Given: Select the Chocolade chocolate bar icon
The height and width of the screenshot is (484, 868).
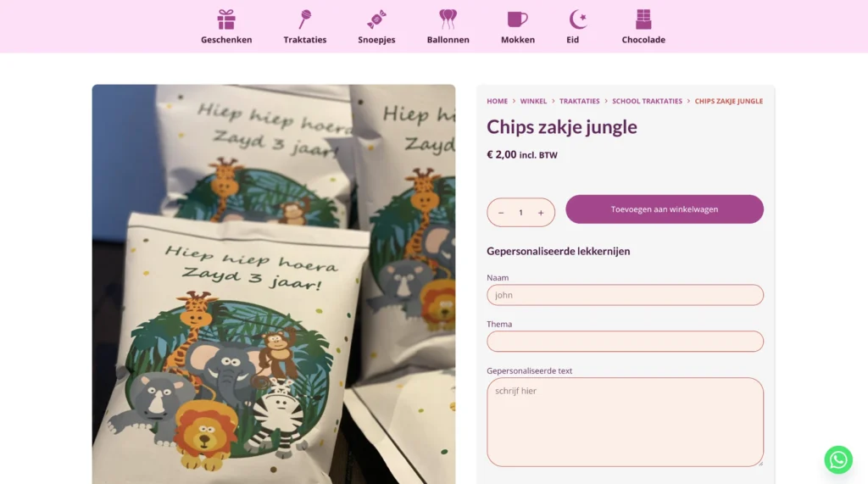Looking at the screenshot, I should pyautogui.click(x=643, y=19).
